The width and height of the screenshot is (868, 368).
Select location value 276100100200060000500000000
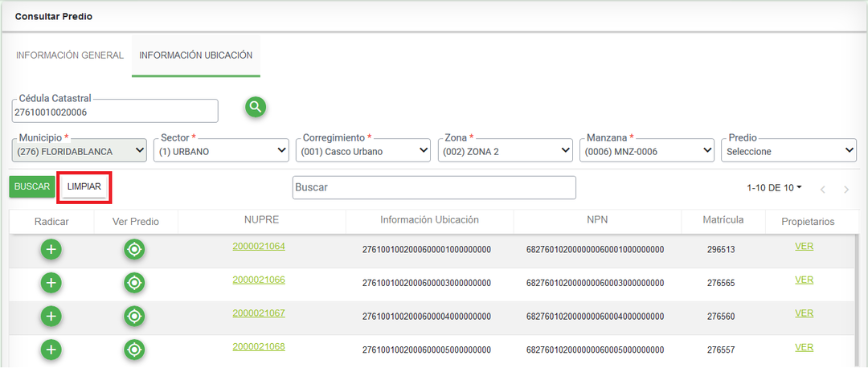click(426, 350)
